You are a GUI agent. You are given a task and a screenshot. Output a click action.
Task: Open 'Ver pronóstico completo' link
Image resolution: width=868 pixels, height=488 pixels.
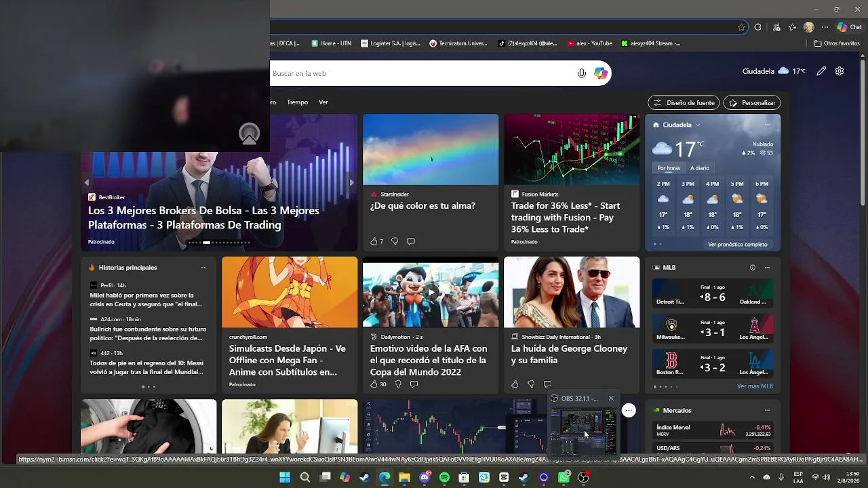(x=738, y=244)
